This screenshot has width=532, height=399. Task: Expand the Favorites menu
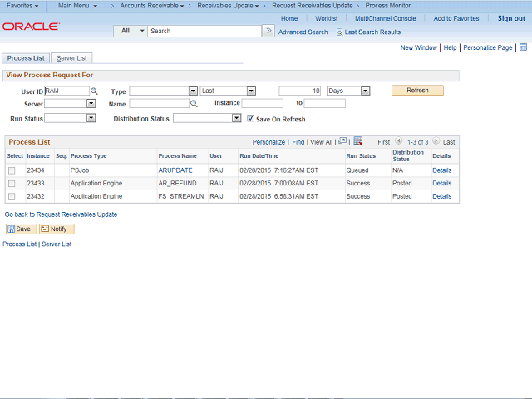click(22, 6)
